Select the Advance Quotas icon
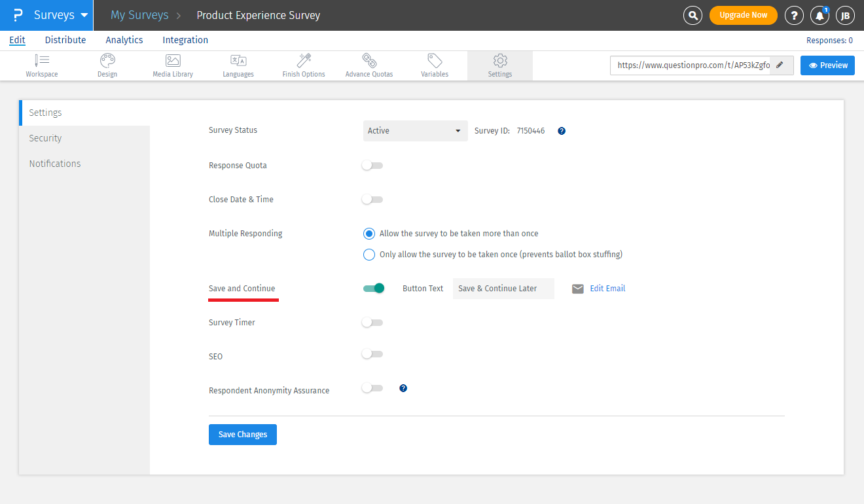864x504 pixels. (x=369, y=60)
